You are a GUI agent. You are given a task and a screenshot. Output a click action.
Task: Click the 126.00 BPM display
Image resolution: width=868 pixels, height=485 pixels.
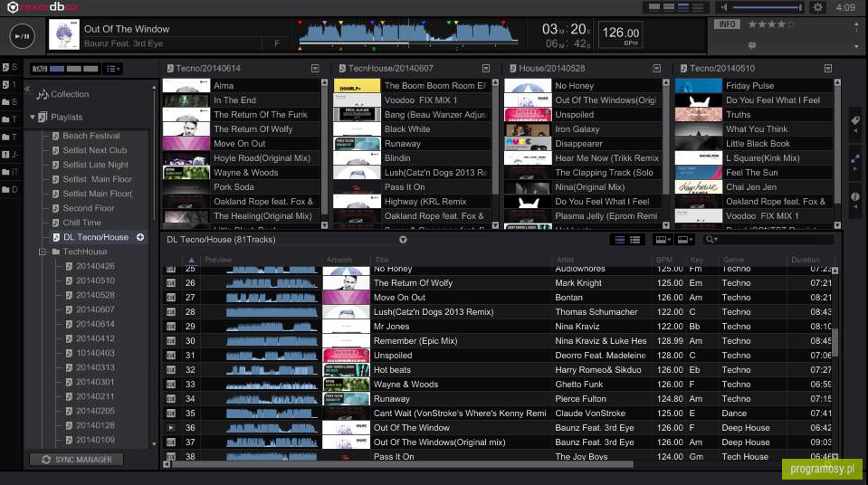[621, 34]
